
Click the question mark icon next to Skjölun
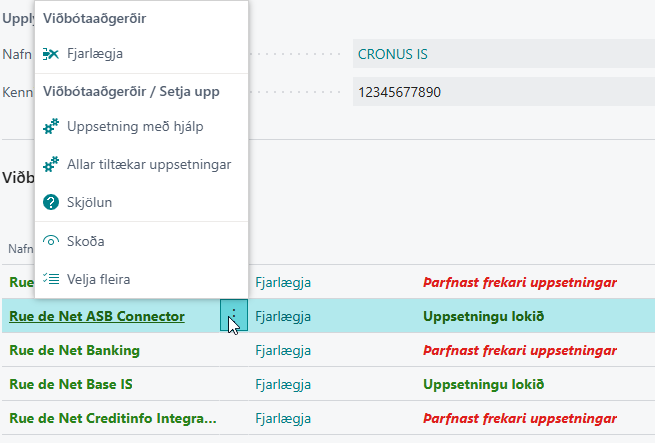point(52,202)
